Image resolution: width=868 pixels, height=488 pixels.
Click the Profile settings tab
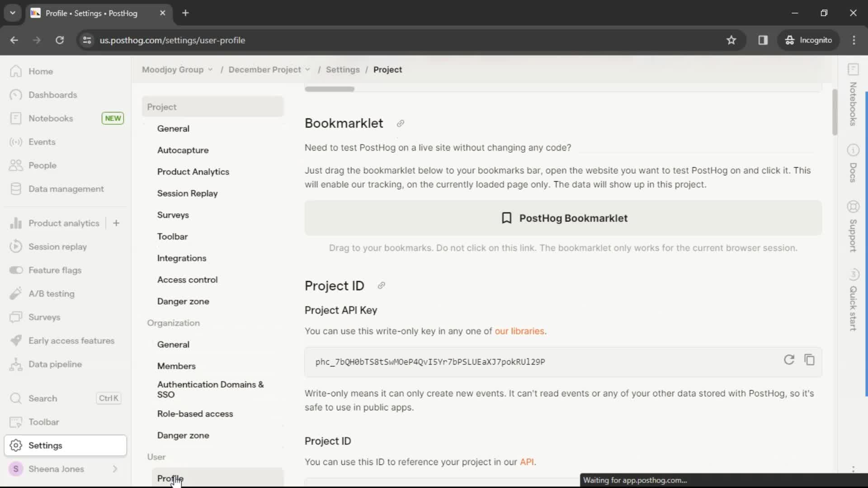pos(170,479)
